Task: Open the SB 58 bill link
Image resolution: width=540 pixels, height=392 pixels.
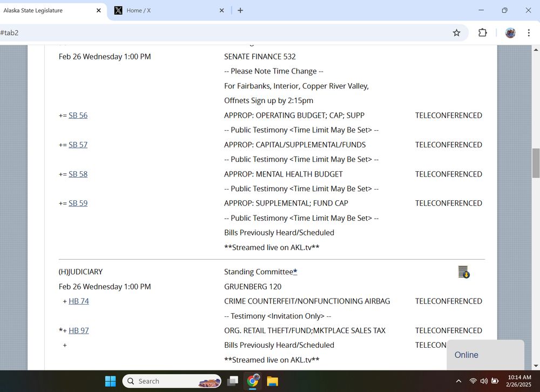Action: pos(78,174)
